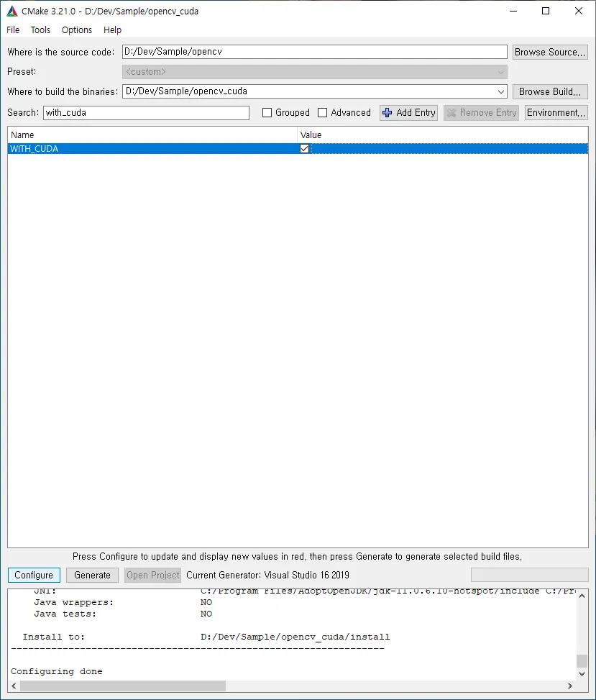
Task: Click the CMake logo icon in title bar
Action: (12, 11)
